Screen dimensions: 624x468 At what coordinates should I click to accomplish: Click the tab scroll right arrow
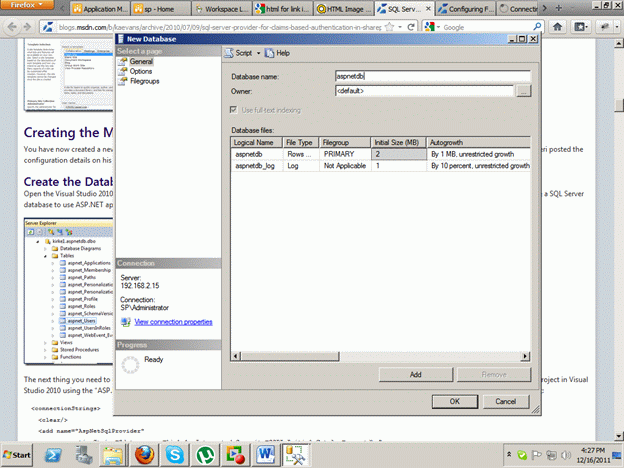tap(545, 8)
